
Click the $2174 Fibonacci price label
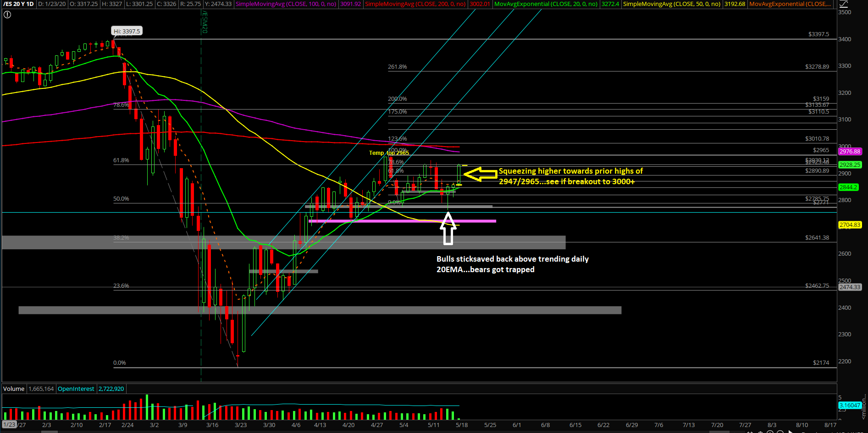821,363
